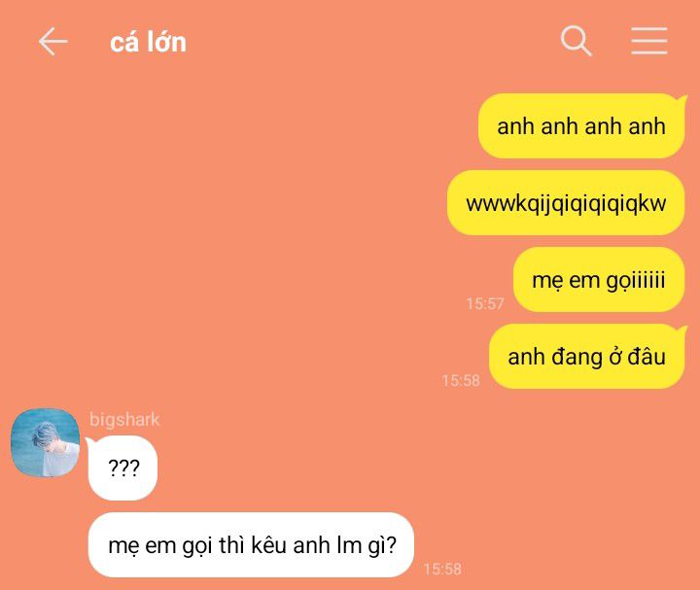Tap the "mẹ em gọiiiiii" yellow bubble

click(x=599, y=280)
